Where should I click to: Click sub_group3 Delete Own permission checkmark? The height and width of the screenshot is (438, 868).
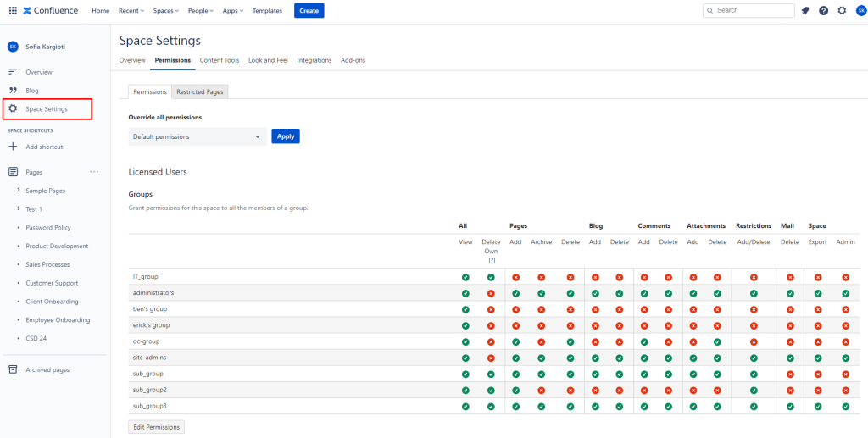pyautogui.click(x=491, y=406)
